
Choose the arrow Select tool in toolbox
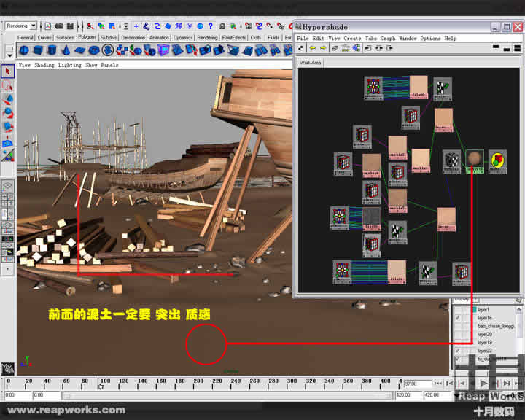click(x=8, y=71)
